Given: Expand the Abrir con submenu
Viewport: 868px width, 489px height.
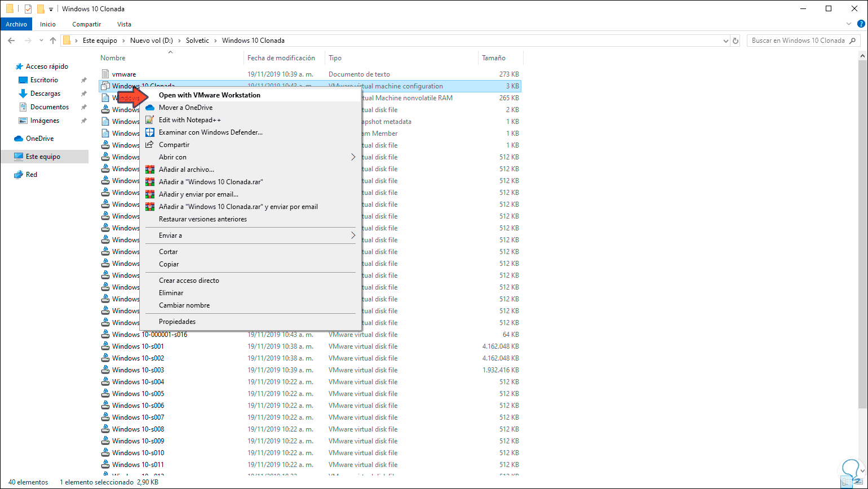Looking at the screenshot, I should pos(353,157).
